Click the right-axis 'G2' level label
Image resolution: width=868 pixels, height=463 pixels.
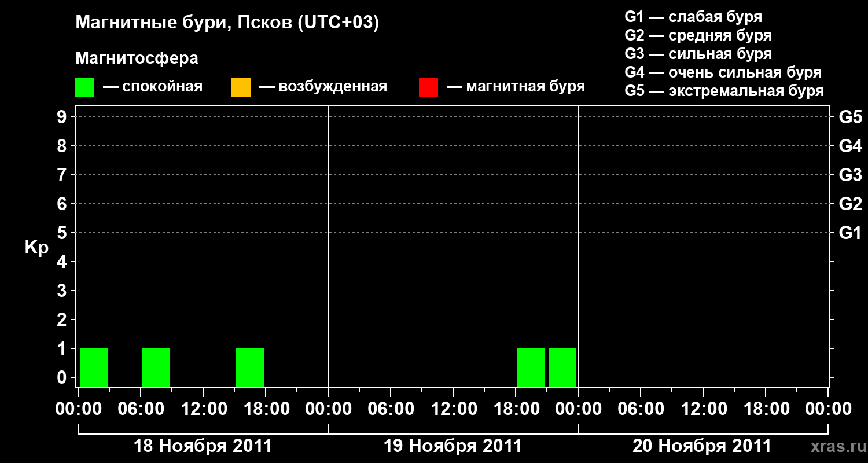point(850,204)
